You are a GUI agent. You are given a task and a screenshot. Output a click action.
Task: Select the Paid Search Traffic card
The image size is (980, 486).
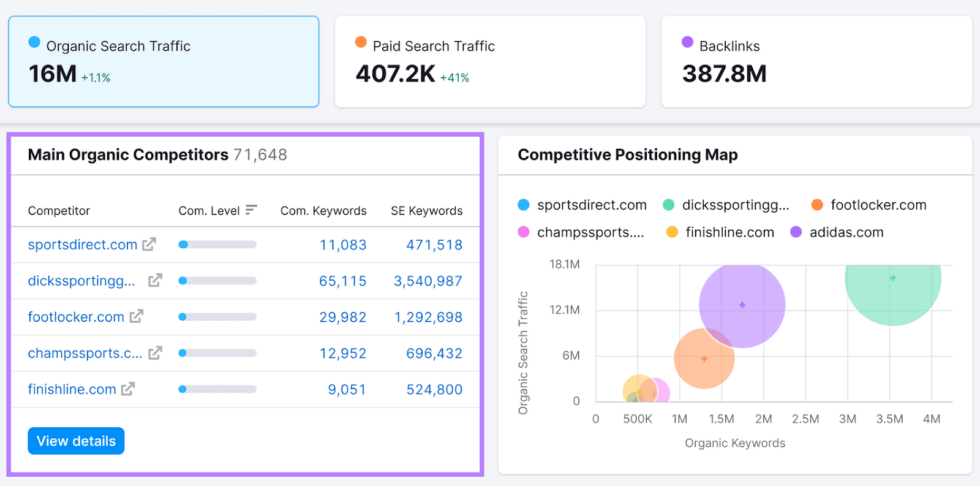pos(490,61)
